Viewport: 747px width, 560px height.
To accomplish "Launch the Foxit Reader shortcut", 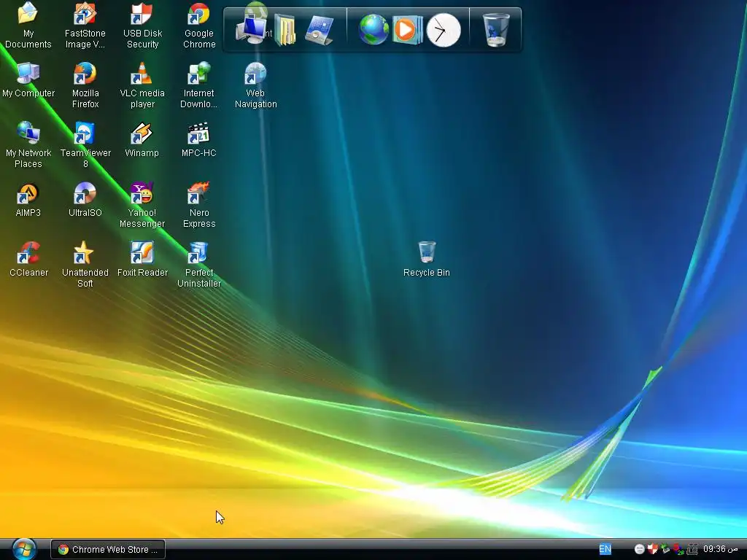I will pyautogui.click(x=142, y=259).
